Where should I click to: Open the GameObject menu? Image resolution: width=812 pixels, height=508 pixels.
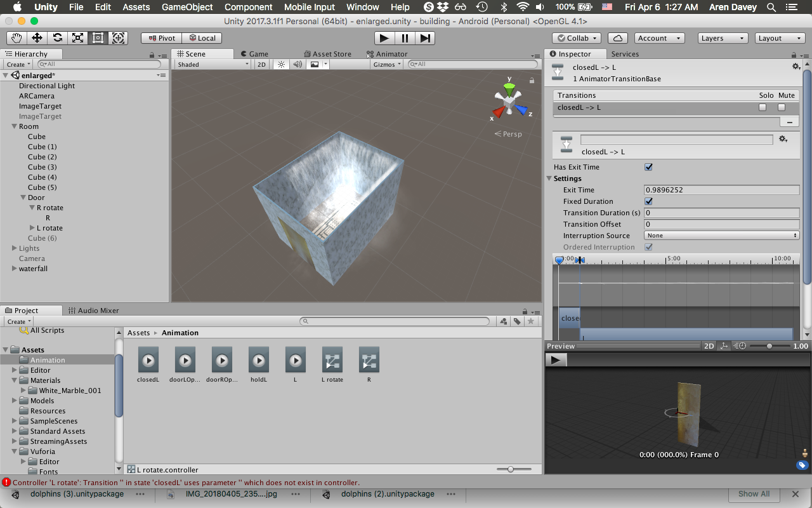(x=187, y=7)
